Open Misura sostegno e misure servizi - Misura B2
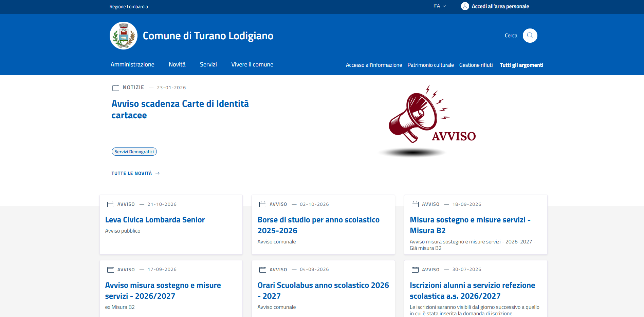This screenshot has width=644, height=317. coord(470,225)
